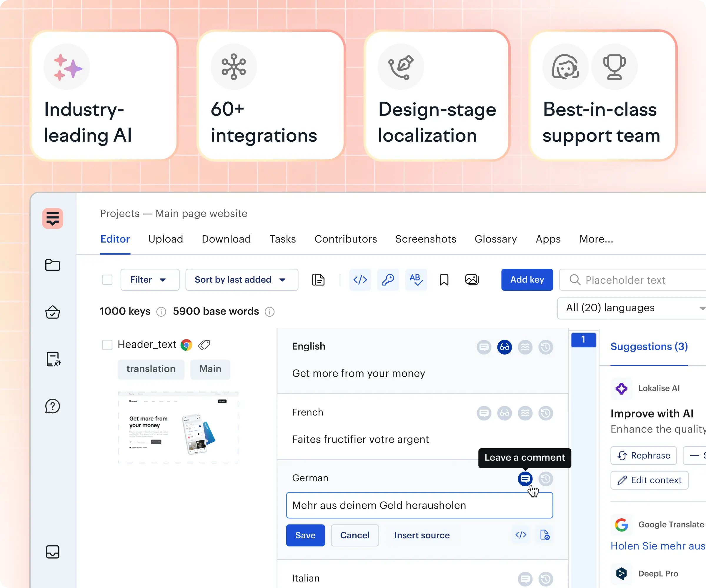Tick the Header_text key checkbox
The width and height of the screenshot is (706, 588).
[x=107, y=345]
